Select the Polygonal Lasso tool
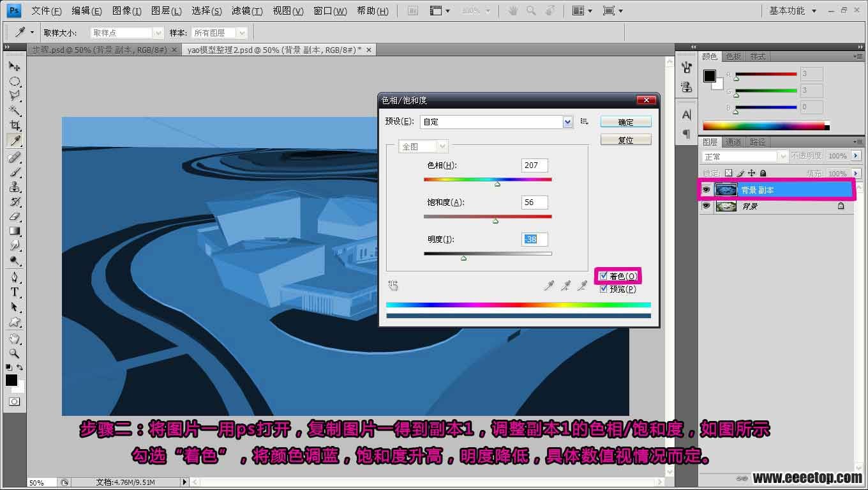Viewport: 868px width, 490px height. [14, 96]
